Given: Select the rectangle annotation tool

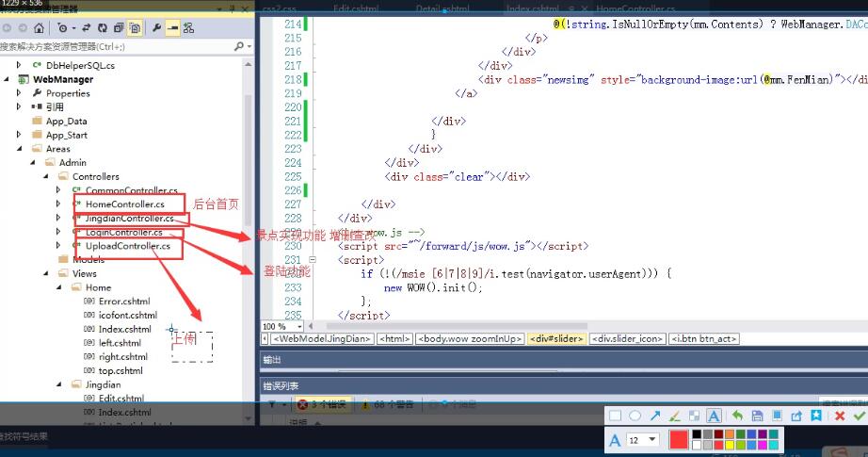Looking at the screenshot, I should [x=615, y=416].
